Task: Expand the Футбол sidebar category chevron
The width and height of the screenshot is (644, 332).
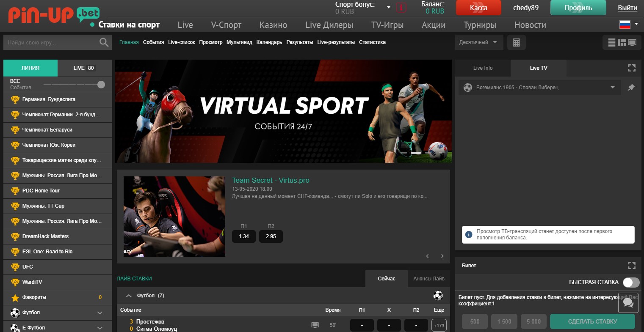Action: pyautogui.click(x=100, y=313)
